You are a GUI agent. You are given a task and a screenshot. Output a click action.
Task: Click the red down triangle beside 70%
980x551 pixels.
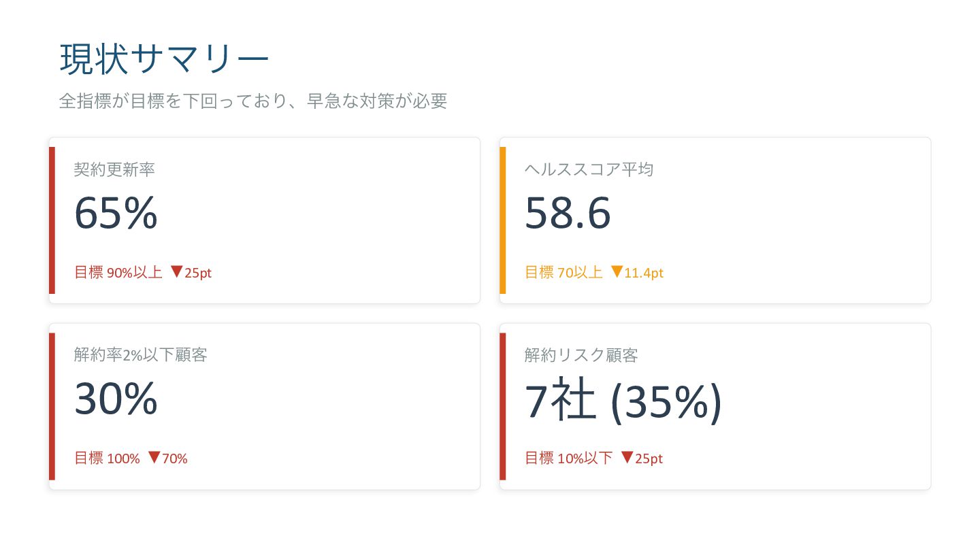point(154,458)
